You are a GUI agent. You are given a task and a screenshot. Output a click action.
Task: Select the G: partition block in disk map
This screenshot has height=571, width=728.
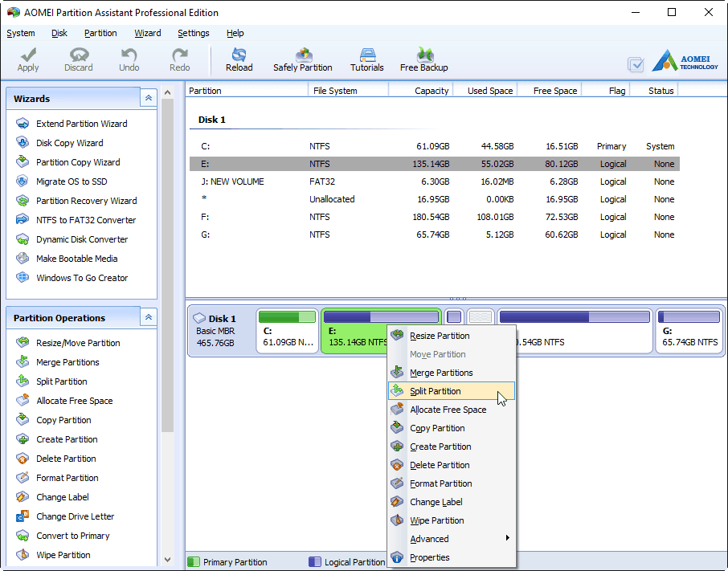click(x=689, y=332)
